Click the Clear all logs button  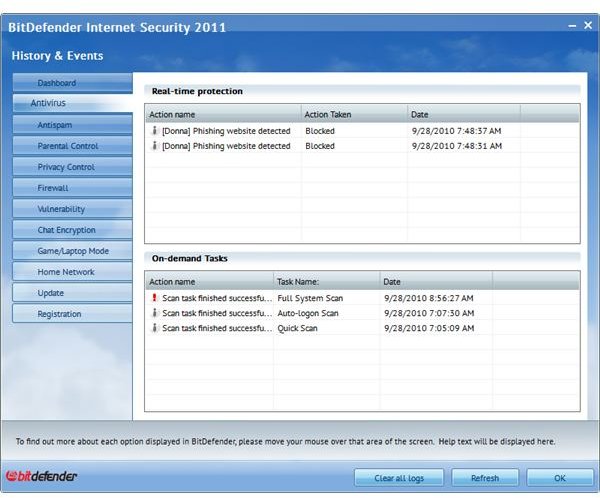(x=399, y=478)
